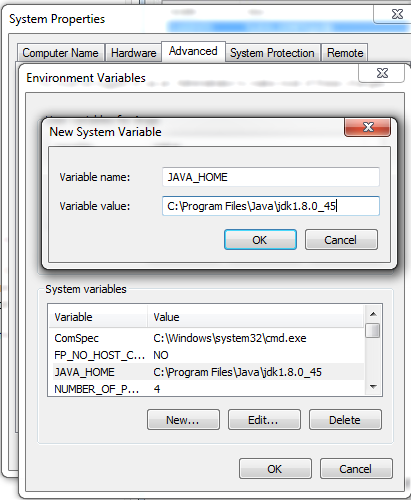Viewport: 411px width, 500px height.
Task: Open the Hardware tab
Action: [133, 53]
